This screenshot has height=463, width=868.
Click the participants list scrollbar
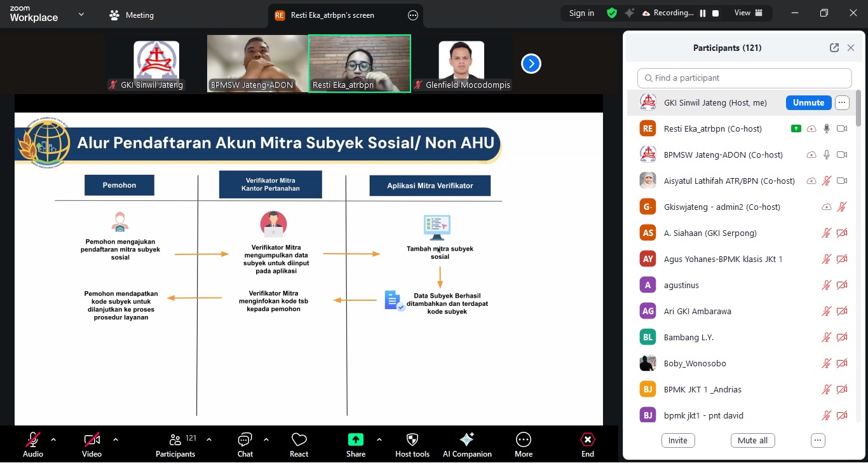pyautogui.click(x=859, y=108)
